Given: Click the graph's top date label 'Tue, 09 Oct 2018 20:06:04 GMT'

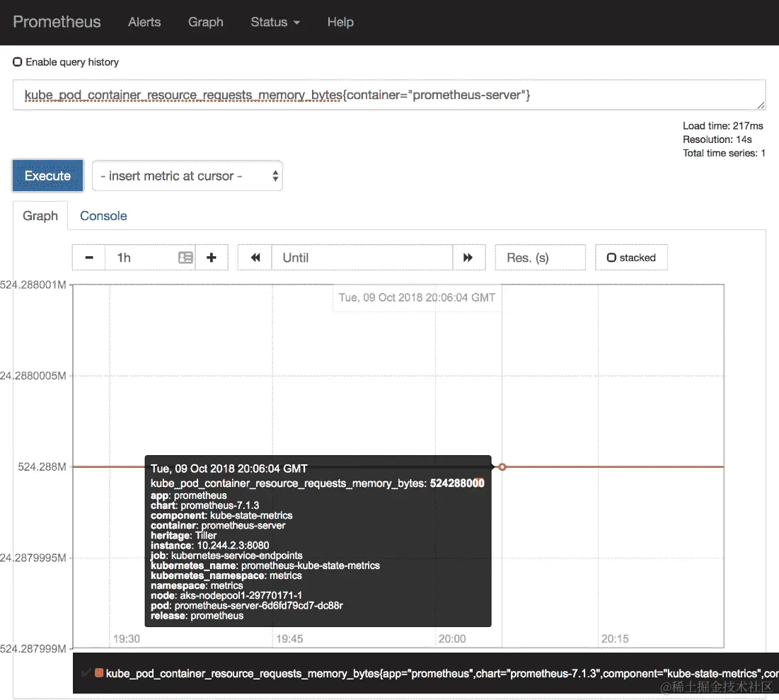Looking at the screenshot, I should click(417, 297).
